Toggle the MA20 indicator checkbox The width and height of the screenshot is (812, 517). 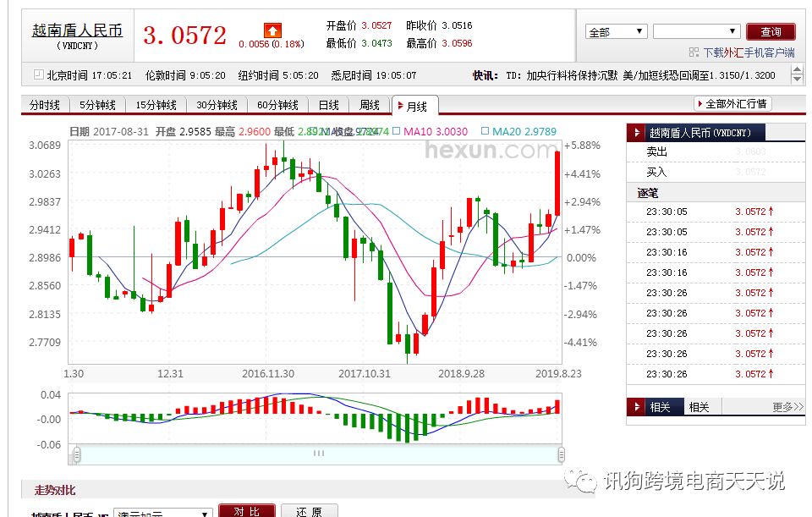point(485,131)
